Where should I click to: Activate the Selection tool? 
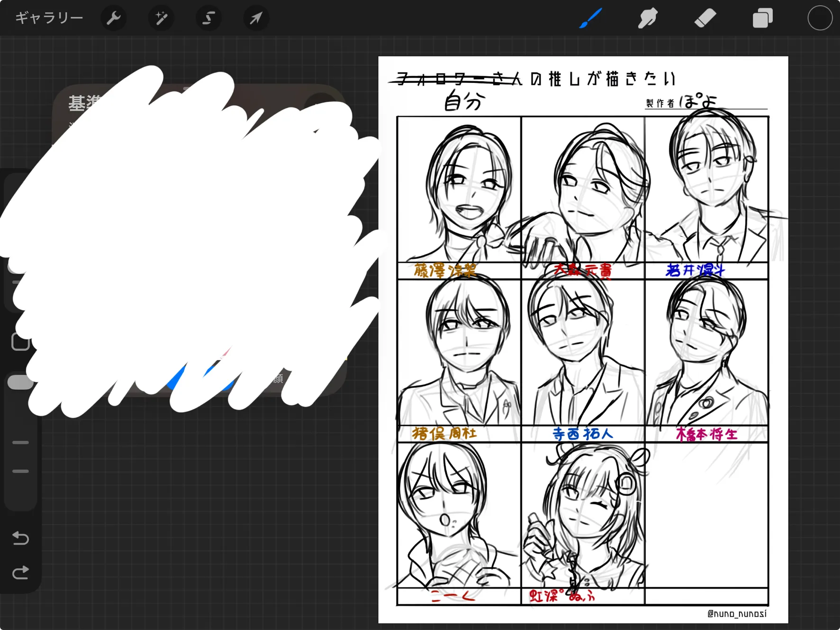208,18
